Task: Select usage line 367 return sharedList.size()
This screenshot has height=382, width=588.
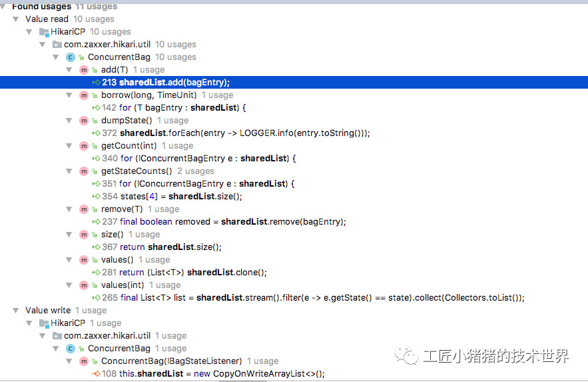Action: point(162,247)
